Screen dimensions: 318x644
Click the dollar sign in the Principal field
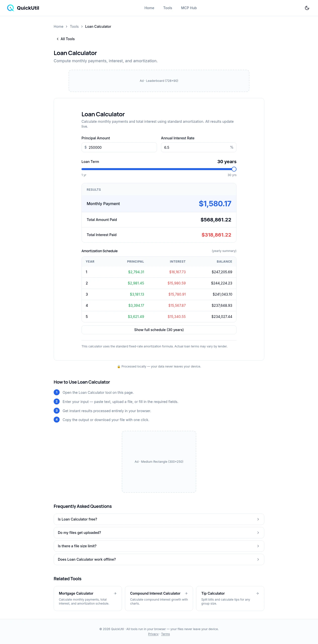tap(86, 147)
